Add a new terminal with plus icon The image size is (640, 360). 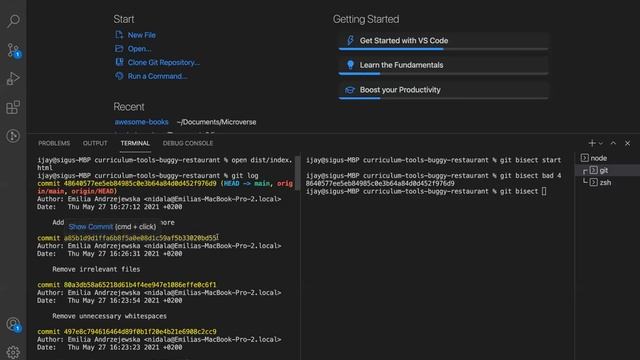[x=592, y=143]
